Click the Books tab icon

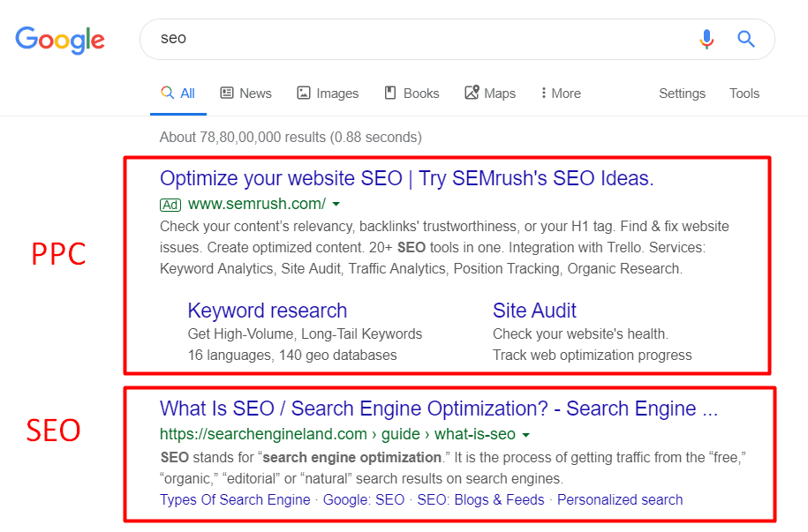click(x=390, y=93)
